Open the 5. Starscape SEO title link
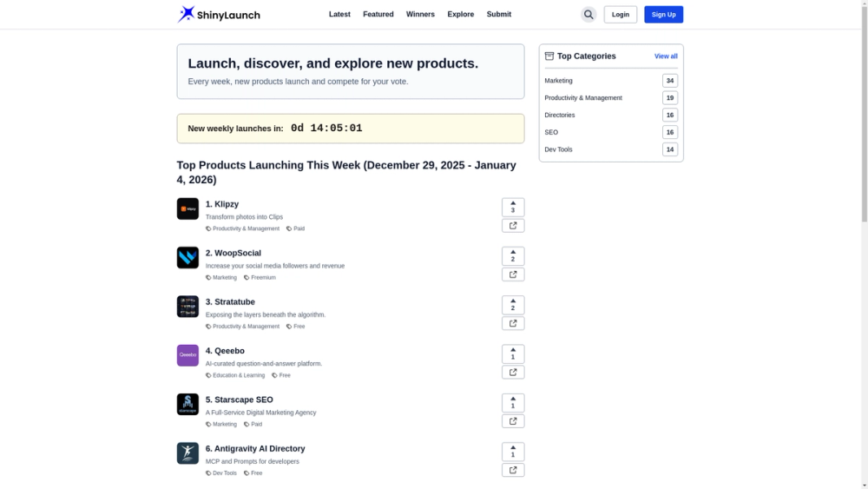Image resolution: width=868 pixels, height=489 pixels. coord(240,400)
